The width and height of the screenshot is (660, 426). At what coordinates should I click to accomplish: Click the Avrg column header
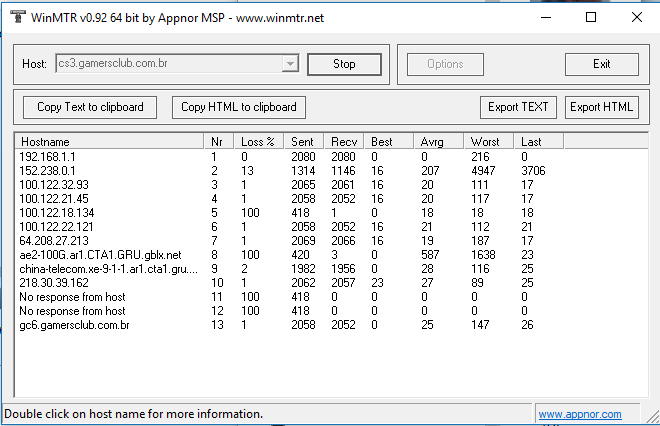pos(439,142)
